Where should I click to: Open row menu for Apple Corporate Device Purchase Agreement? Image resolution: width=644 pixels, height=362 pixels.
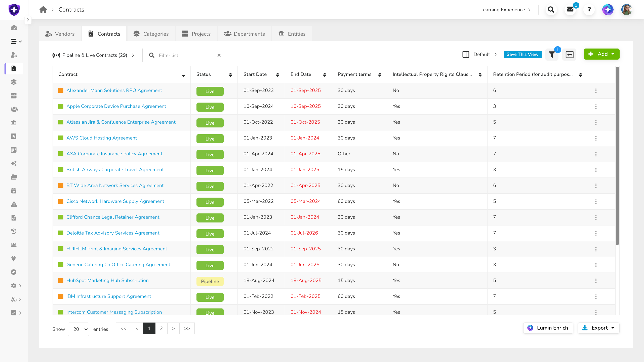point(596,107)
